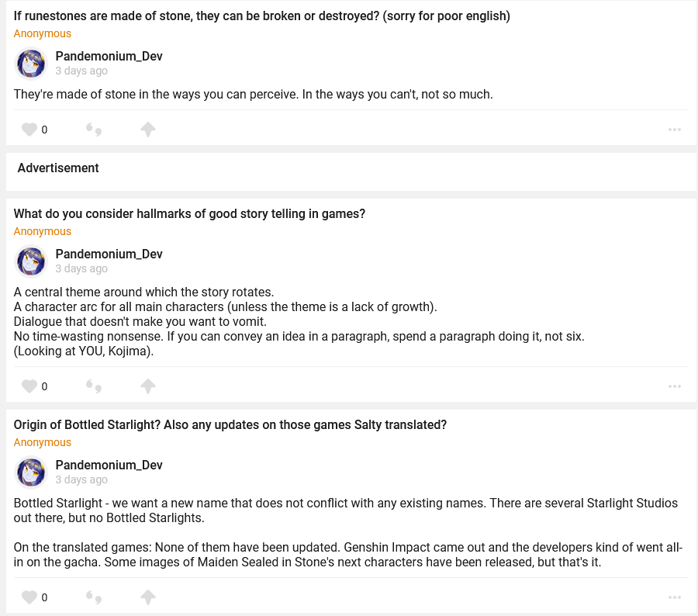Quote the runestones answer

click(x=93, y=130)
